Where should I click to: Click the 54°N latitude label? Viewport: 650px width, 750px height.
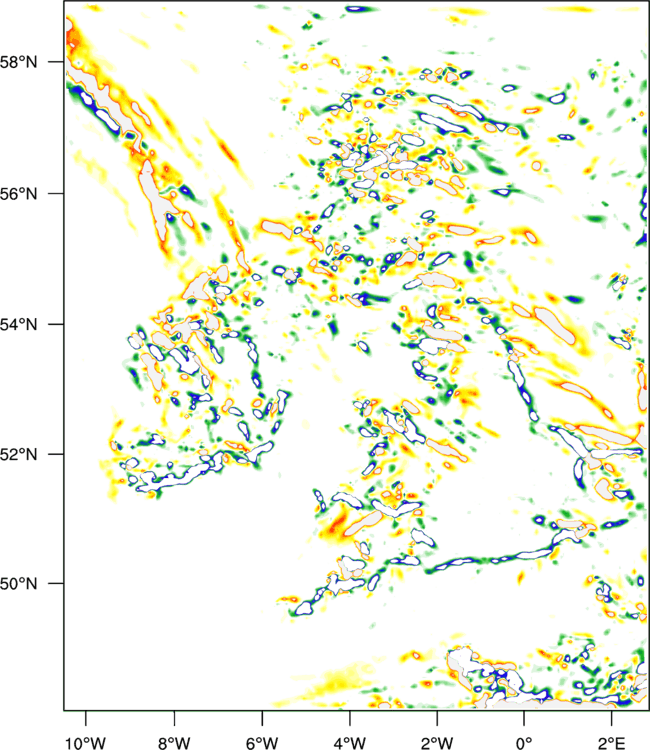(x=18, y=324)
